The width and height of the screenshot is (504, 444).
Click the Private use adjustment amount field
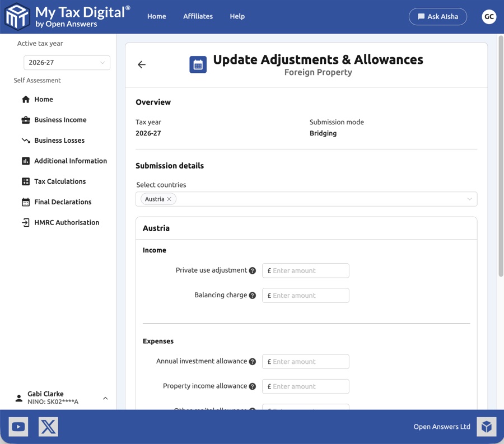tap(305, 270)
